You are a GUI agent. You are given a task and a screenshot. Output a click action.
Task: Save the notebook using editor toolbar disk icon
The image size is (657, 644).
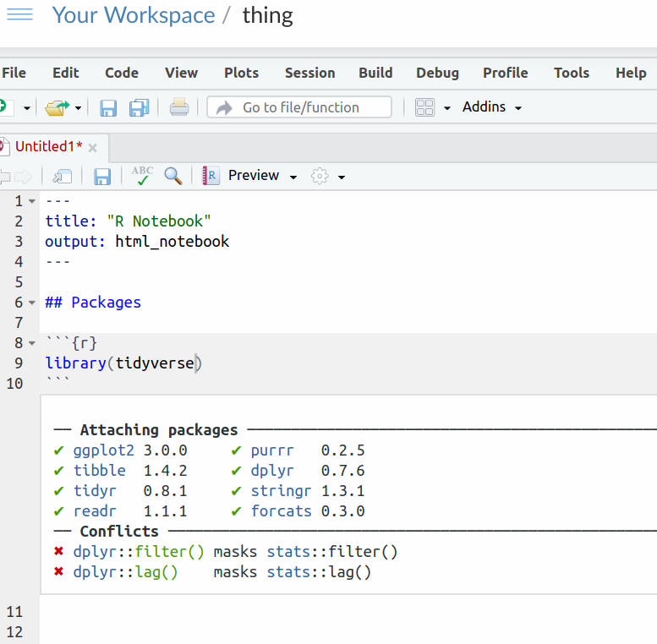(102, 176)
